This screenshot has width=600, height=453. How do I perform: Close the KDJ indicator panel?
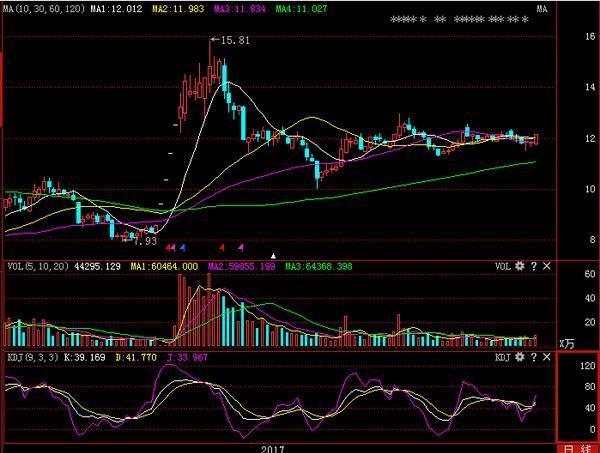[x=547, y=357]
